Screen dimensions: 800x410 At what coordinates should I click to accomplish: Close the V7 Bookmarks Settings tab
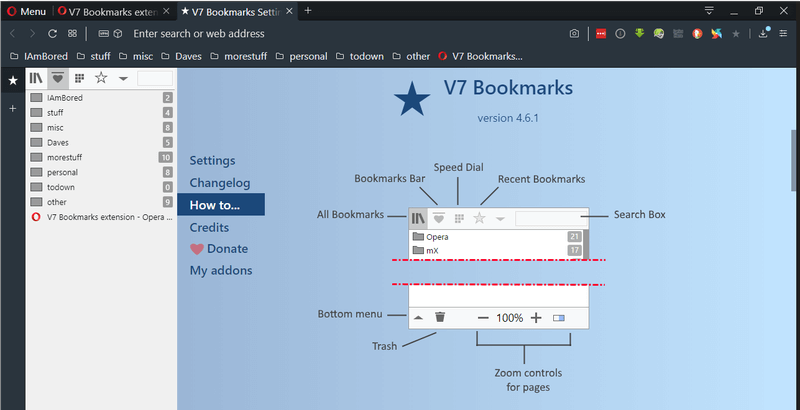pyautogui.click(x=289, y=11)
